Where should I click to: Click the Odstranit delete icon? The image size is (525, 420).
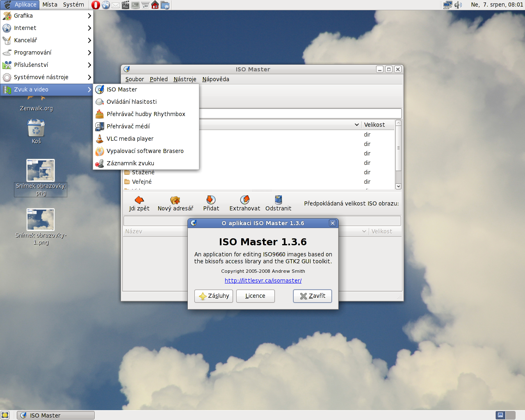[x=278, y=200]
